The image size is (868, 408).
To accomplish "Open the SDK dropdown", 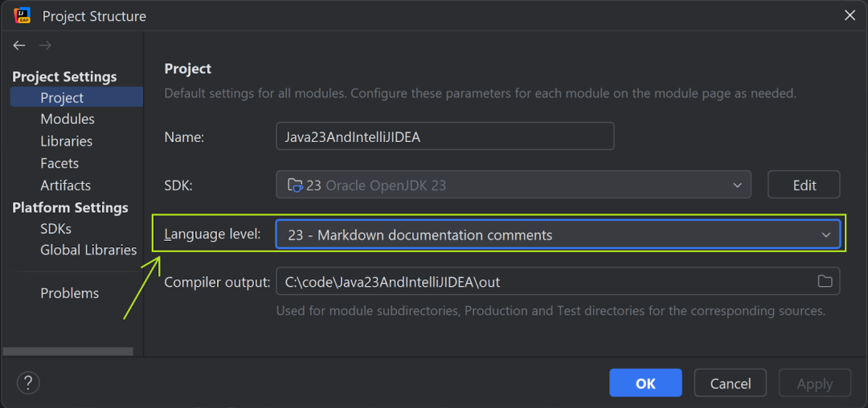I will point(737,186).
